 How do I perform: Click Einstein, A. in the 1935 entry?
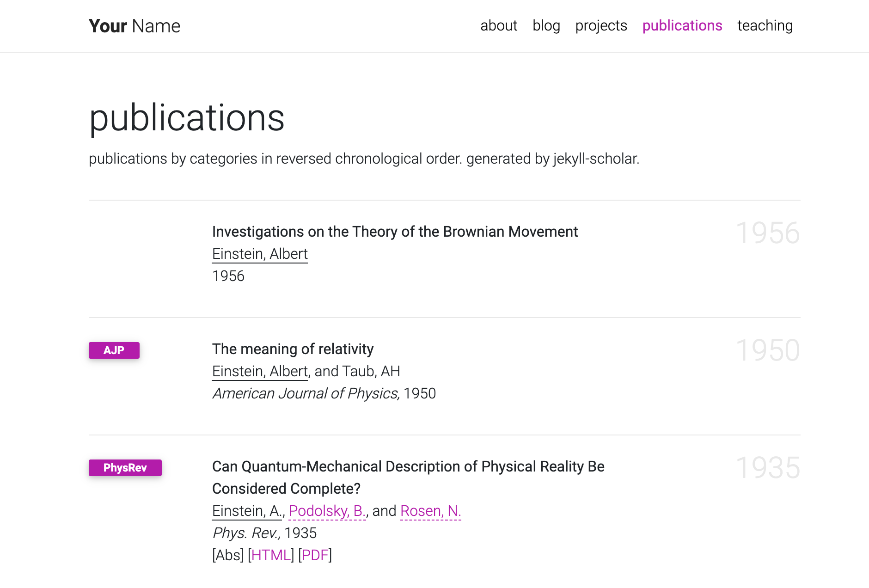tap(246, 511)
